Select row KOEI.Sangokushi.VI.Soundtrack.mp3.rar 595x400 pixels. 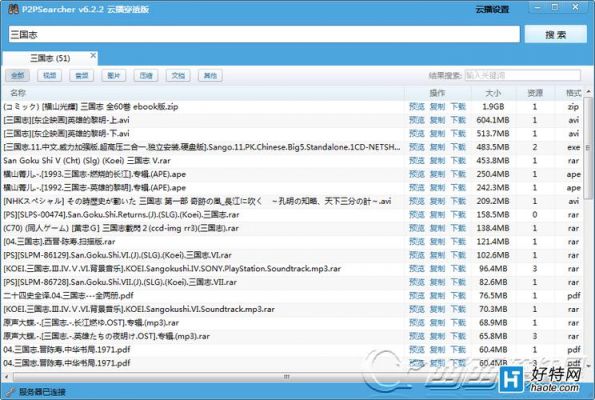click(292, 309)
